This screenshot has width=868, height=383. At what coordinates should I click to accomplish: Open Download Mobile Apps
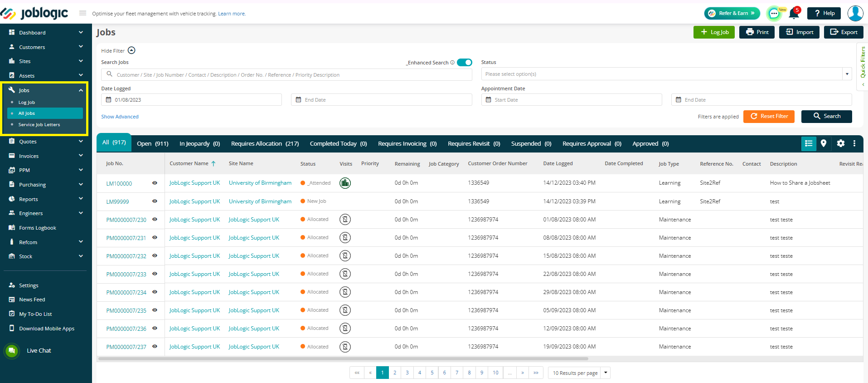(x=47, y=329)
